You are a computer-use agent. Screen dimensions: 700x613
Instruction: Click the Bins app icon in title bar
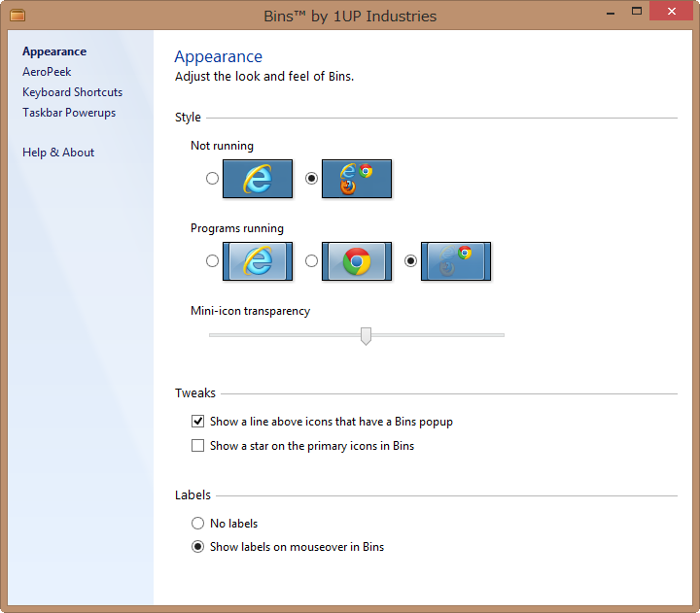click(x=17, y=16)
